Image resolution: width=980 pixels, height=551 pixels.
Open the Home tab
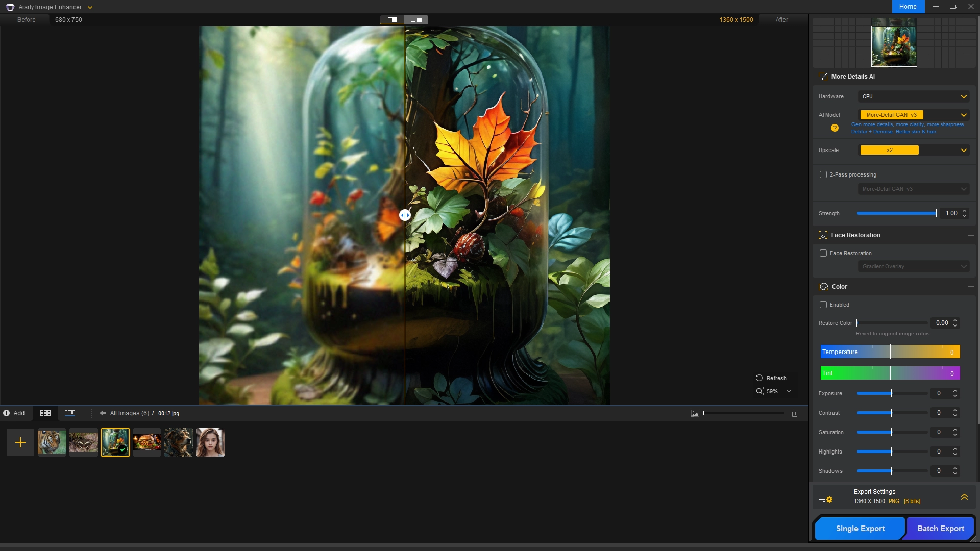click(x=908, y=7)
